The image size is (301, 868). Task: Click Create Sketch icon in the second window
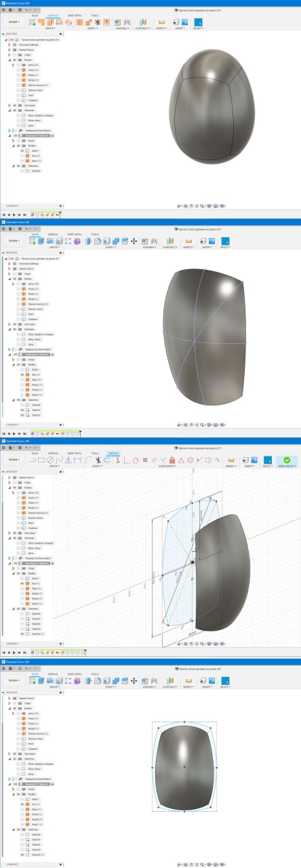pyautogui.click(x=32, y=241)
